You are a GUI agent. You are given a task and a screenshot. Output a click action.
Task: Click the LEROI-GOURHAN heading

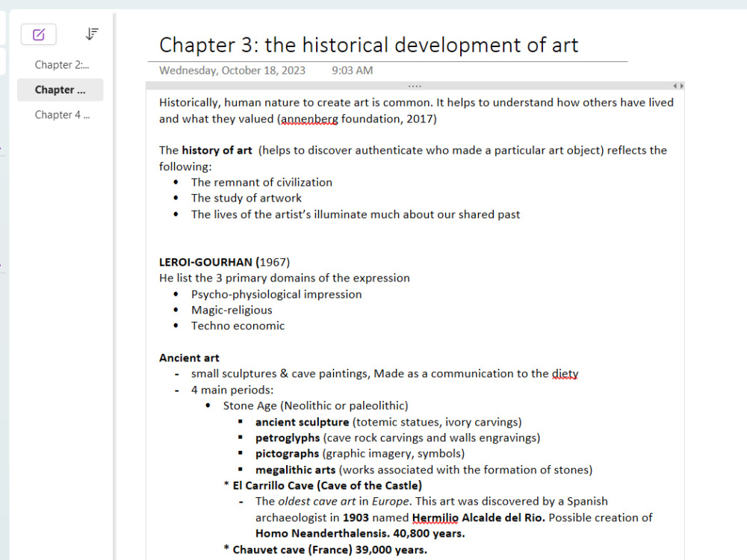click(x=224, y=262)
